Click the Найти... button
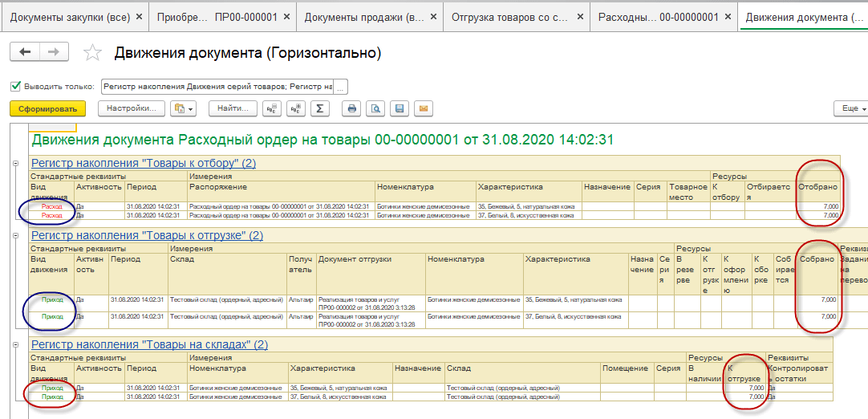This screenshot has width=868, height=419. click(233, 108)
